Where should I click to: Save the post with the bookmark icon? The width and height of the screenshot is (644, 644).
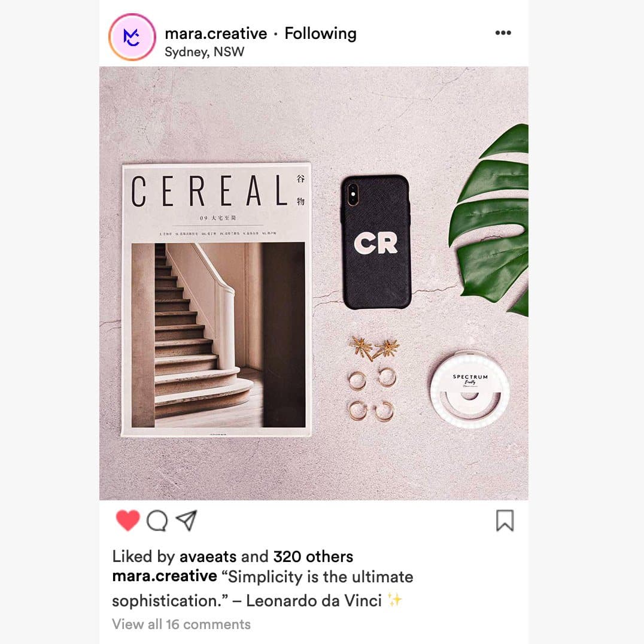[505, 520]
